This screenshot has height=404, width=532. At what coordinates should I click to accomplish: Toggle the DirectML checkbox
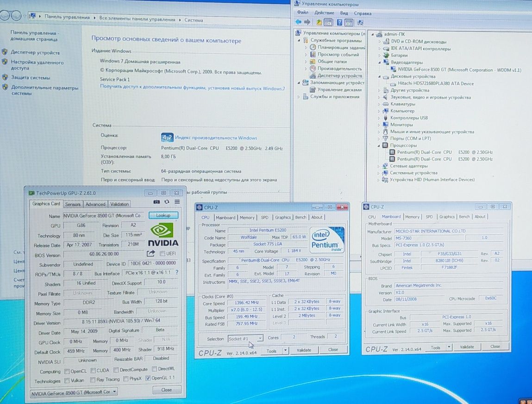click(x=154, y=369)
